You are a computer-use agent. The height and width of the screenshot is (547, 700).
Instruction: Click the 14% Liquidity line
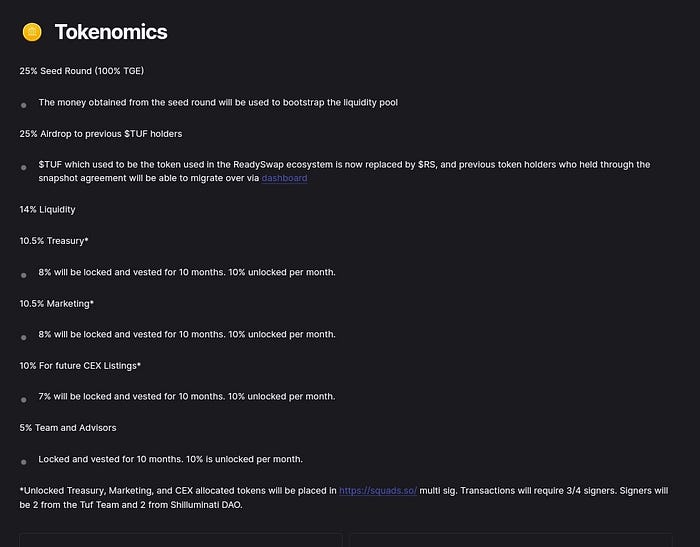[x=47, y=209]
